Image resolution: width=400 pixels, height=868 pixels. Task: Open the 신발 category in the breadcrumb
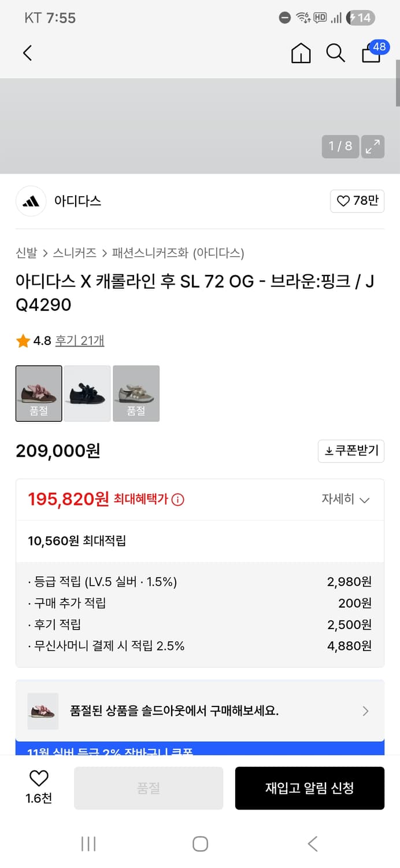(24, 253)
